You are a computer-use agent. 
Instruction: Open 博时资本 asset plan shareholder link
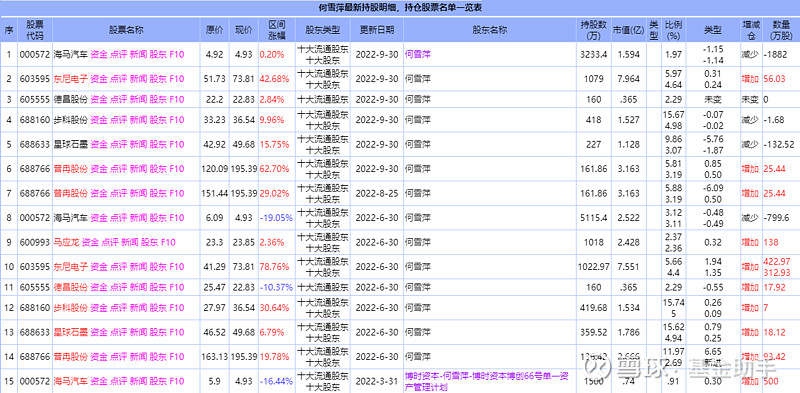tap(486, 381)
